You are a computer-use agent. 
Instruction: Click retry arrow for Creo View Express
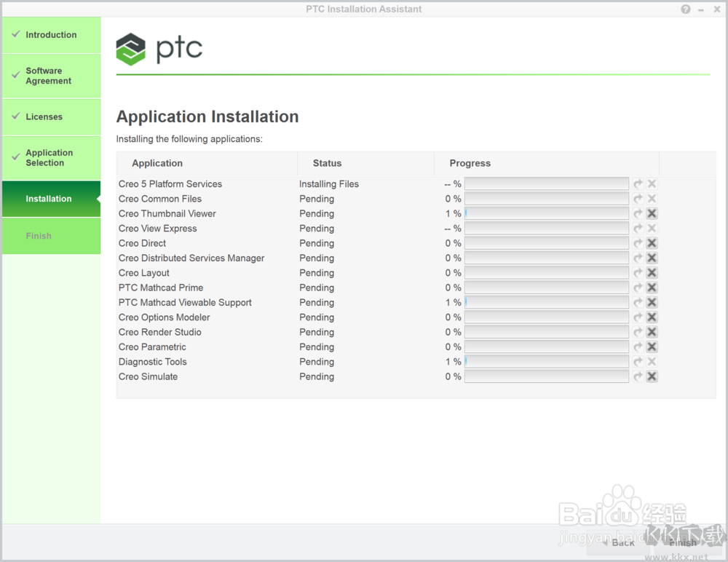[638, 229]
